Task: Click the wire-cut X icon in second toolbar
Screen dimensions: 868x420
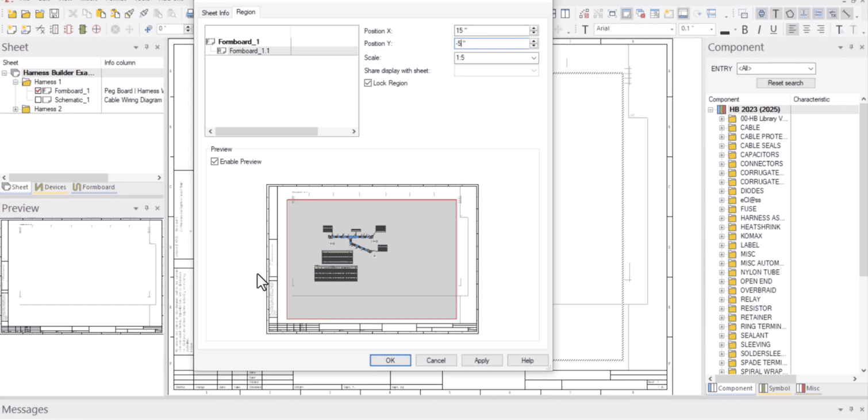Action: [x=40, y=29]
